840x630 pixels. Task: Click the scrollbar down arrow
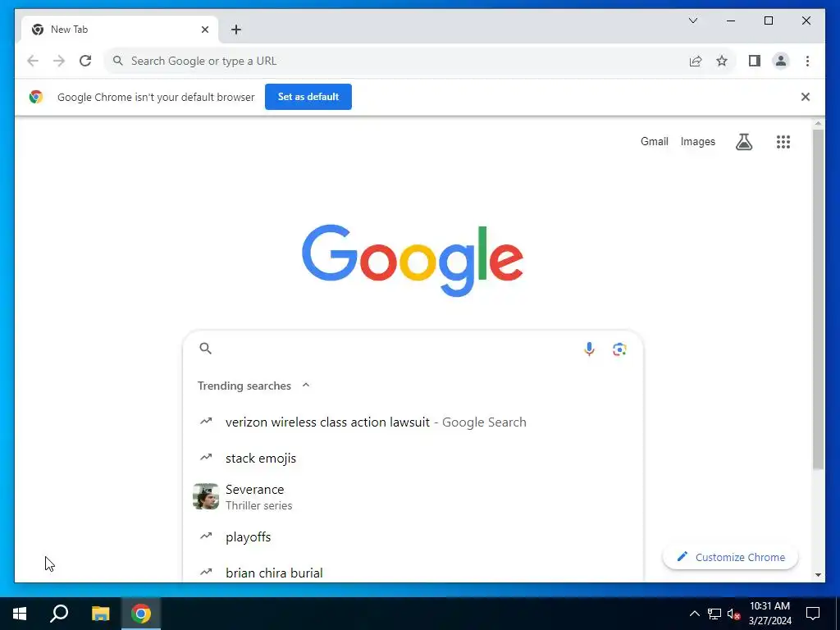click(x=818, y=575)
